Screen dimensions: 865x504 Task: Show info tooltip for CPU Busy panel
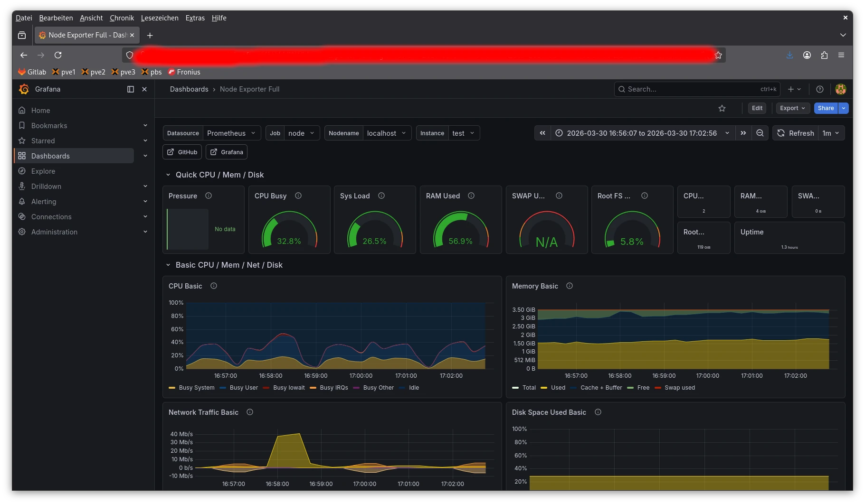298,196
